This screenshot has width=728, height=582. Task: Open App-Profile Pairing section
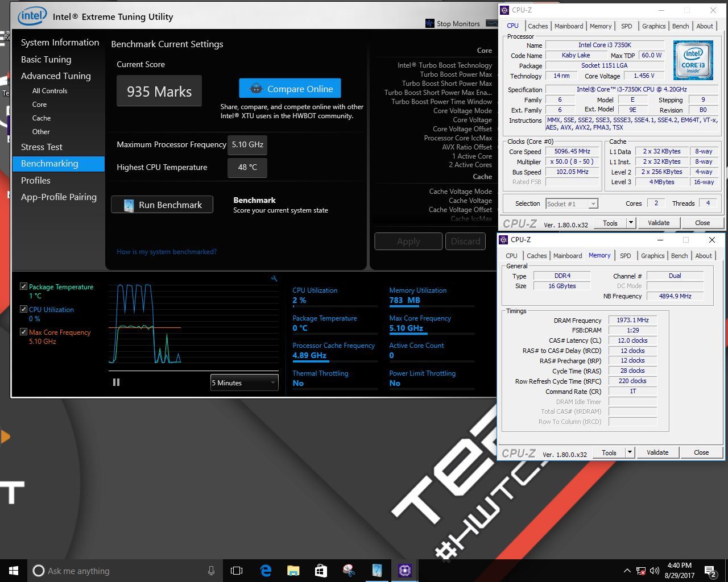tap(59, 197)
